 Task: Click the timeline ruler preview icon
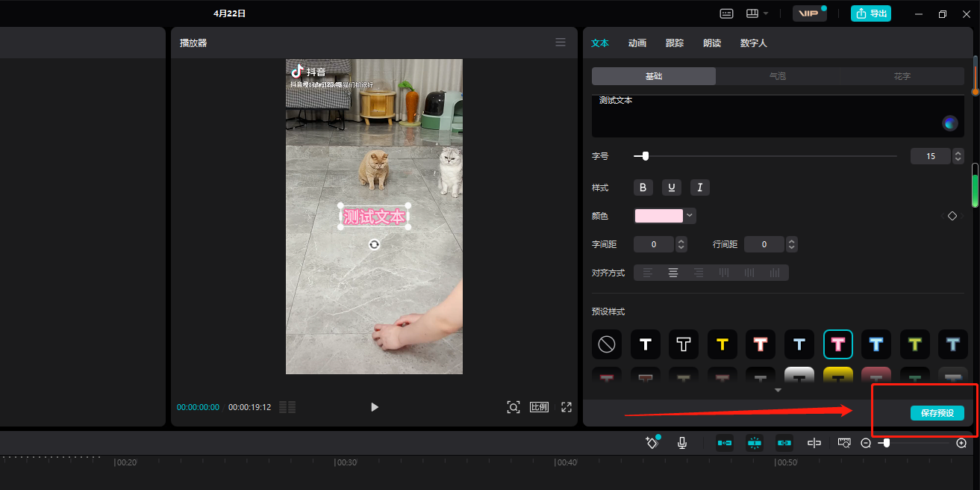pos(844,442)
